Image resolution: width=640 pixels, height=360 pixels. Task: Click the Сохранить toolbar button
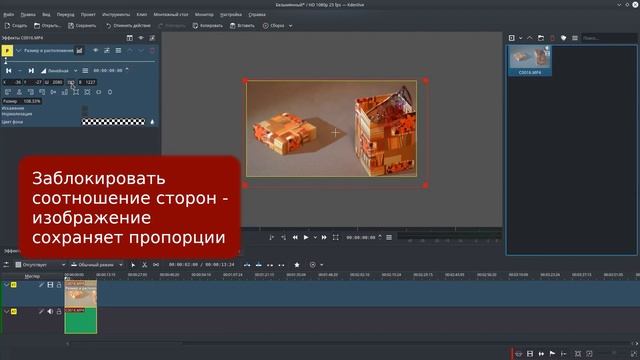click(x=82, y=25)
